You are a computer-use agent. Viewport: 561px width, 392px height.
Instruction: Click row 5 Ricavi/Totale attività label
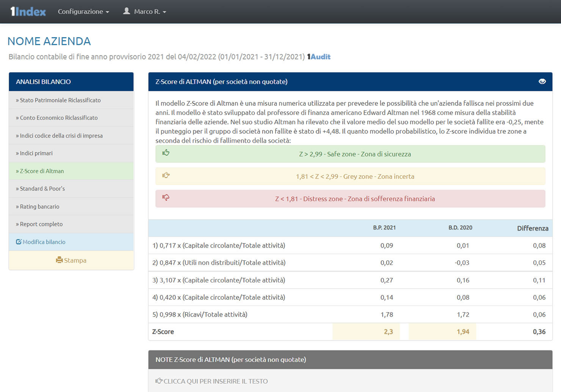point(200,315)
